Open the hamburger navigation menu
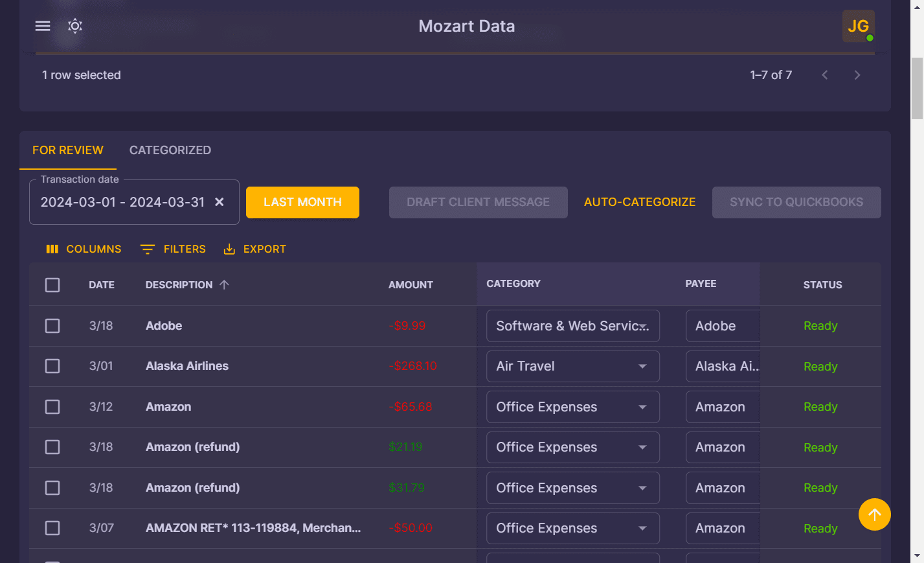 [42, 26]
